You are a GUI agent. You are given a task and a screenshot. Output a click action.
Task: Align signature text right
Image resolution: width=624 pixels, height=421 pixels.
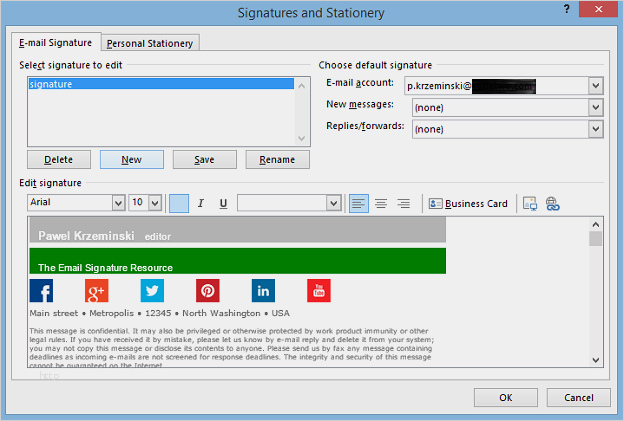tap(404, 203)
